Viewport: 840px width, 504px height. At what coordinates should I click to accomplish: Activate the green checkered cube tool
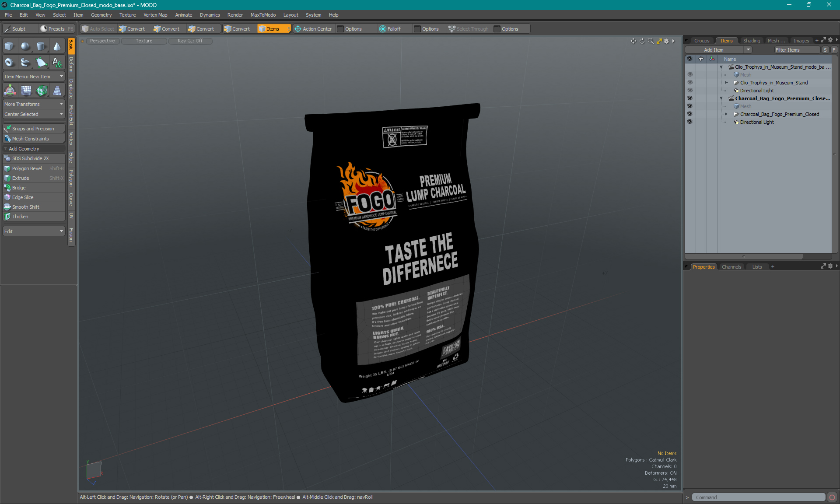point(42,91)
